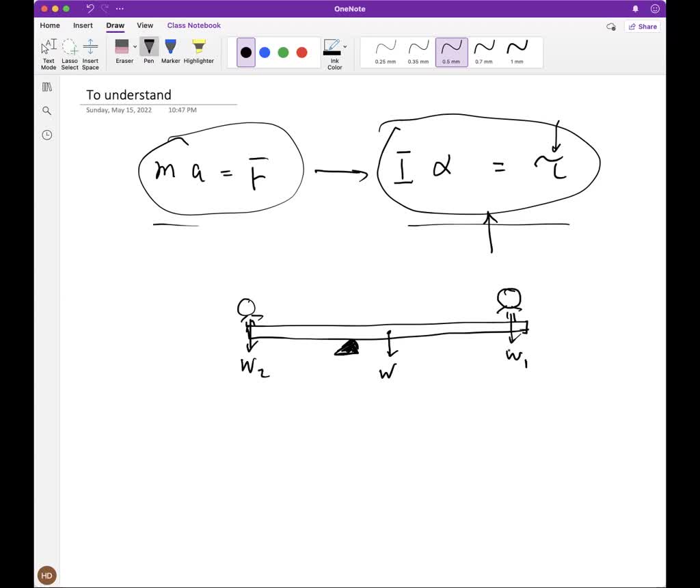Open Search in the left sidebar
Image resolution: width=700 pixels, height=588 pixels.
click(46, 110)
